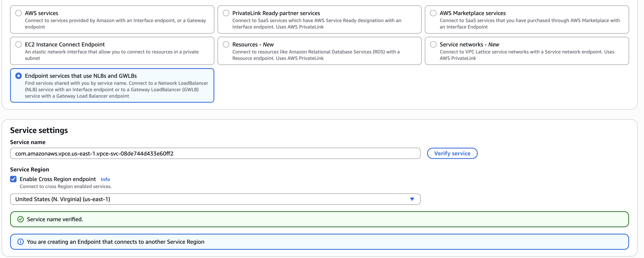Click the Verify service button
The width and height of the screenshot is (644, 258).
click(x=452, y=154)
